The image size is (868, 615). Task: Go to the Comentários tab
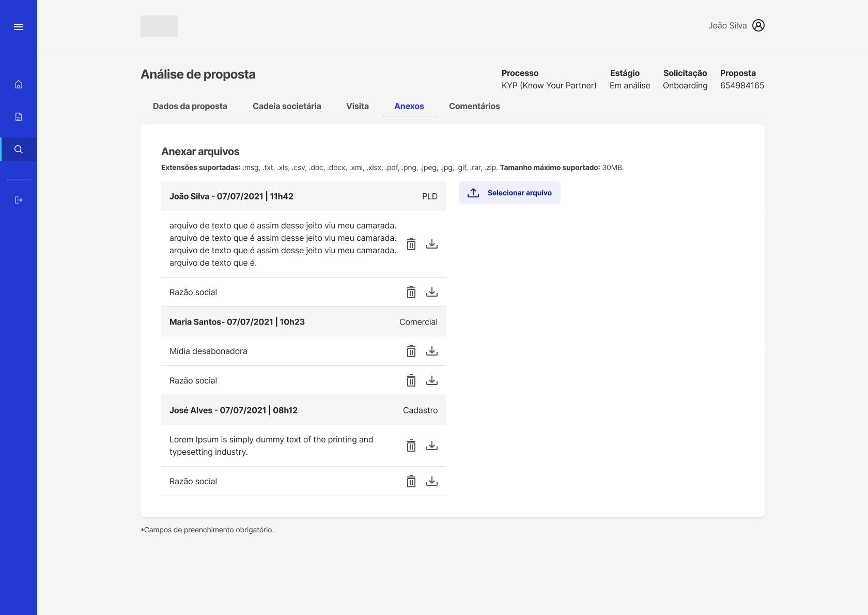[474, 106]
